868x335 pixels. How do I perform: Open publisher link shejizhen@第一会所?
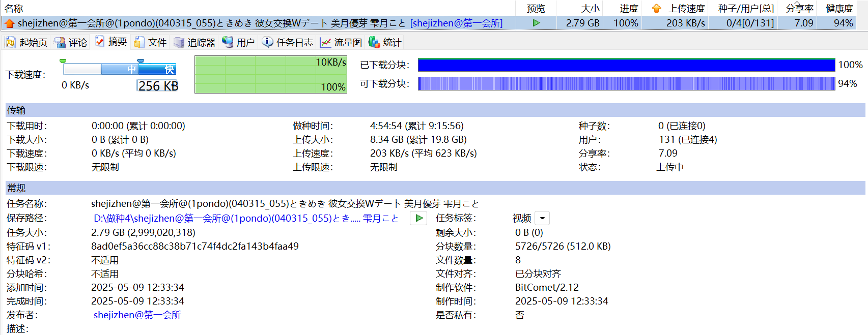coord(137,315)
